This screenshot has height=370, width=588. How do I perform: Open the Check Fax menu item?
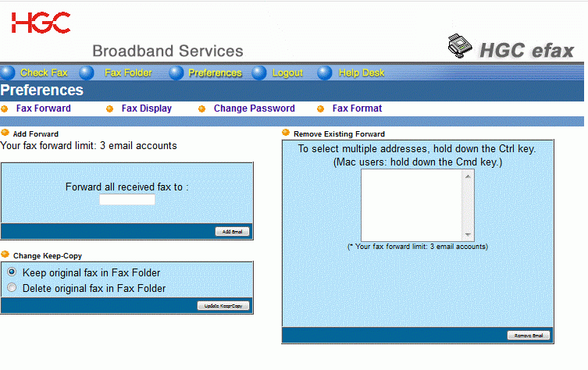click(44, 73)
